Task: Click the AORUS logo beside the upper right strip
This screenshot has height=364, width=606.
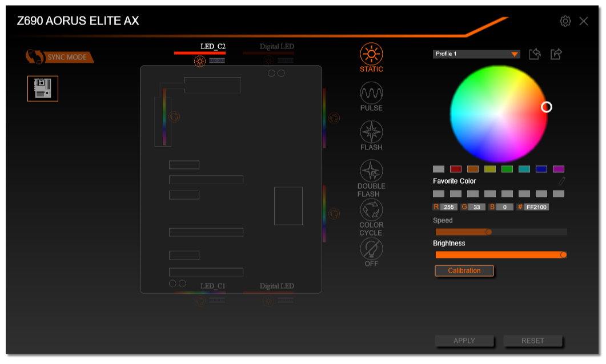Action: 334,118
